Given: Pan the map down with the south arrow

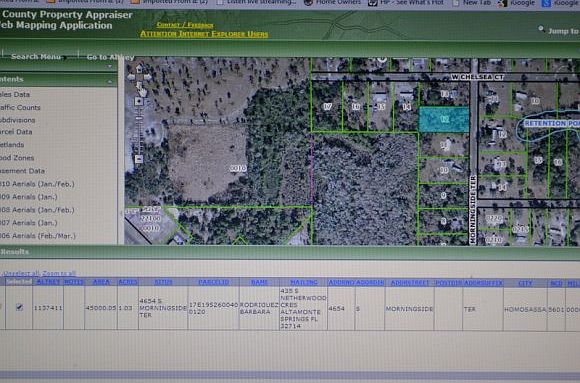Looking at the screenshot, I should point(139,85).
